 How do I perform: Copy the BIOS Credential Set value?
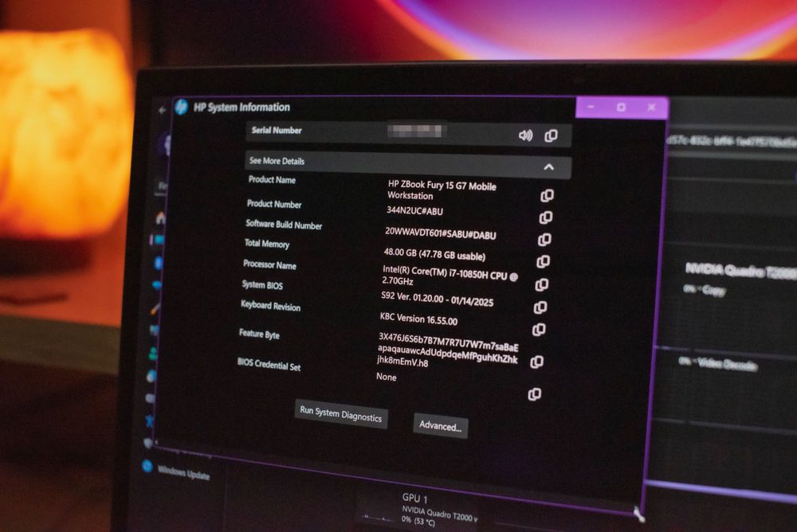pyautogui.click(x=535, y=393)
